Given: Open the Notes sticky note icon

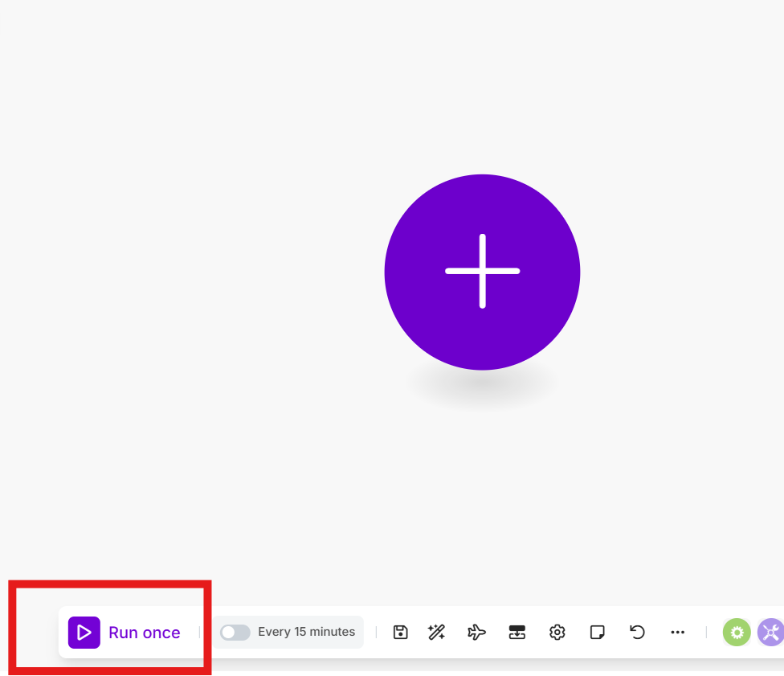Looking at the screenshot, I should (x=597, y=633).
